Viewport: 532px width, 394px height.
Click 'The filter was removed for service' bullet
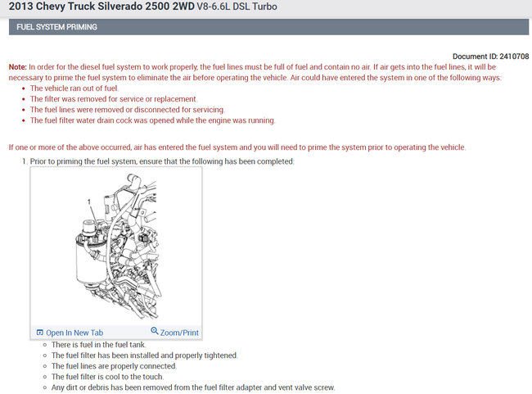coord(113,99)
